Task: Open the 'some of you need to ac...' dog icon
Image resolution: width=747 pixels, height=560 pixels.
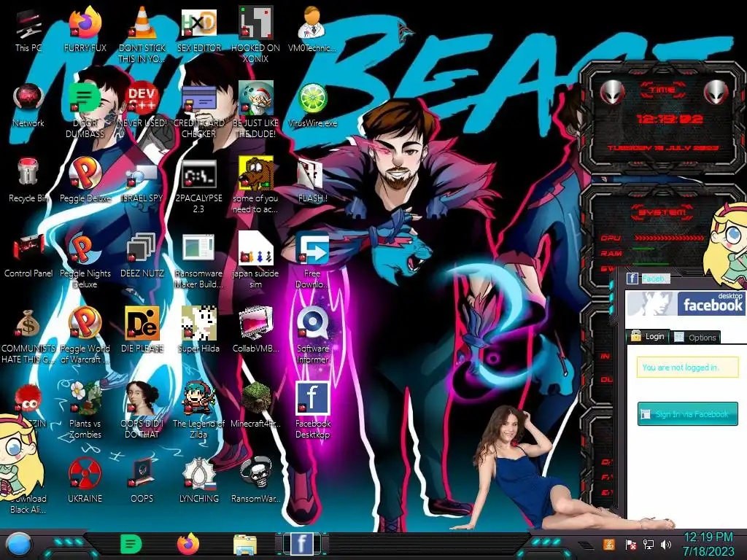Action: pos(256,174)
